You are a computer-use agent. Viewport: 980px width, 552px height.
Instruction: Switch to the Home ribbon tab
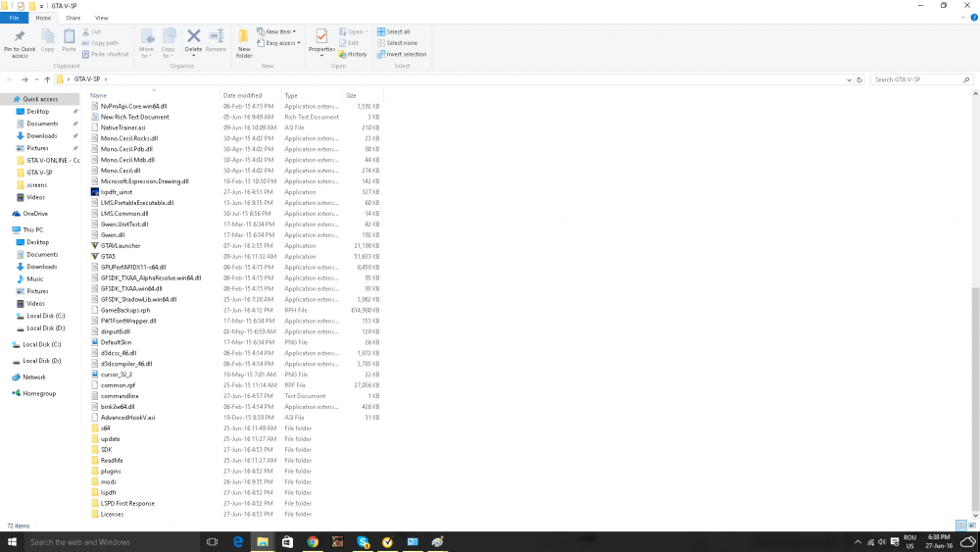click(43, 18)
